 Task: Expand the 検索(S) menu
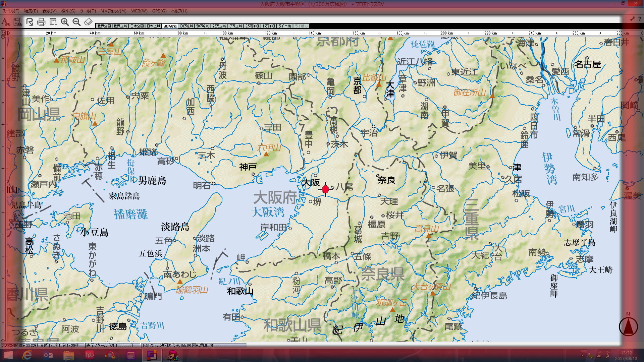pyautogui.click(x=68, y=11)
